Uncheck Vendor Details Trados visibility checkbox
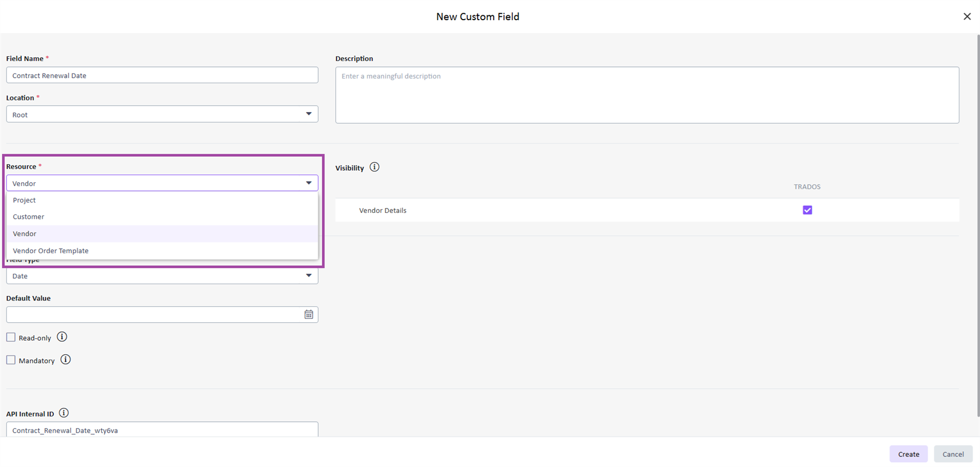 pyautogui.click(x=807, y=210)
